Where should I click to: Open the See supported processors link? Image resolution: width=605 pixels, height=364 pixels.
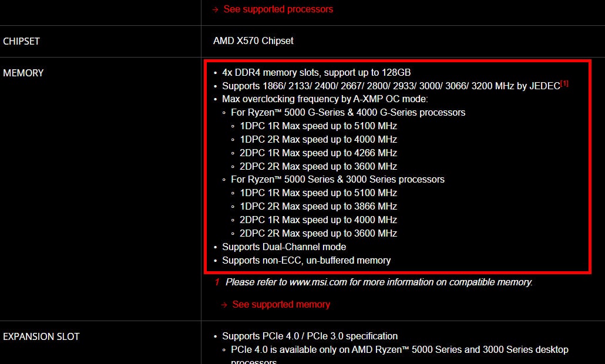[x=278, y=9]
